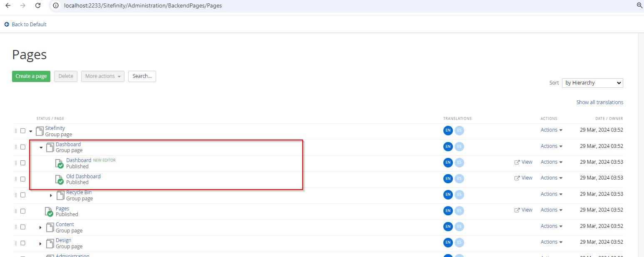Open Actions menu for Old Dashboard row

(x=552, y=178)
